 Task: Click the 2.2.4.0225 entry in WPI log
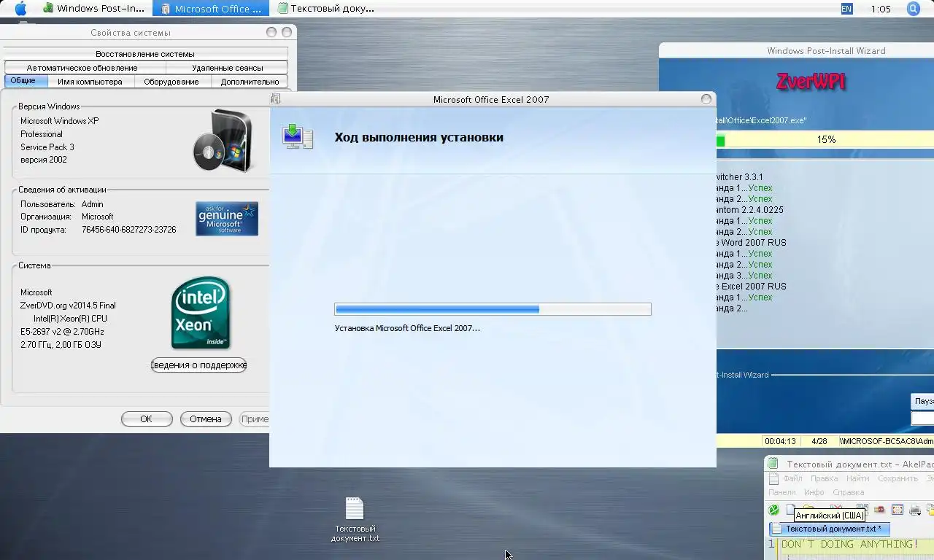(x=750, y=210)
